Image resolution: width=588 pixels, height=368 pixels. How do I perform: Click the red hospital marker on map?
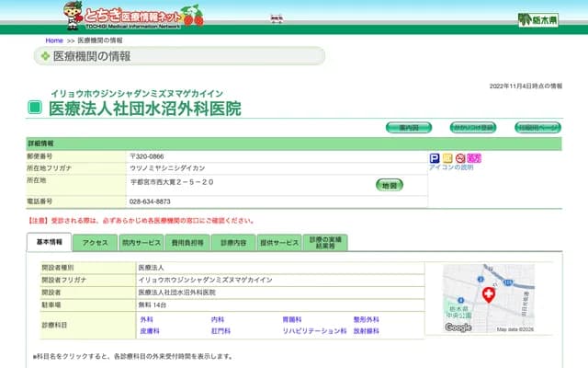pyautogui.click(x=488, y=294)
